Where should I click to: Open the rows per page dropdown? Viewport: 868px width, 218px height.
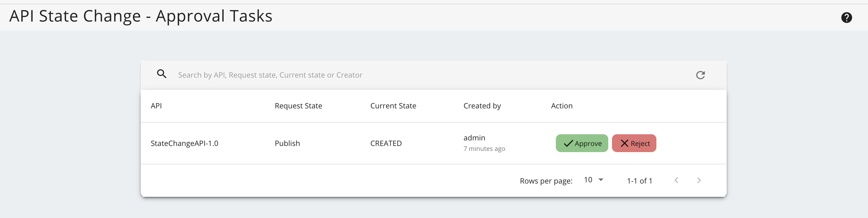[593, 180]
